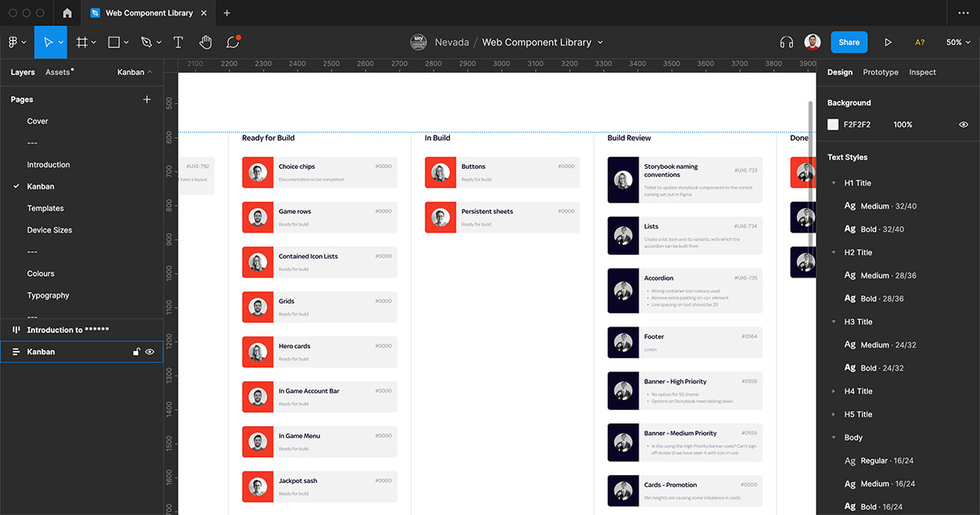Viewport: 980px width, 515px height.
Task: Activate the Hand tool
Action: point(206,42)
